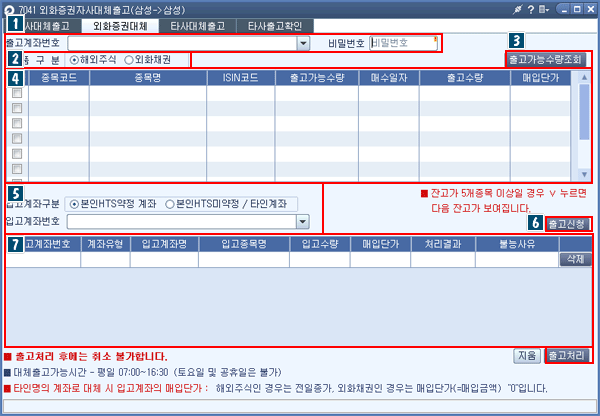The width and height of the screenshot is (600, 416).
Task: Click the 종목코드 column header
Action: (59, 78)
